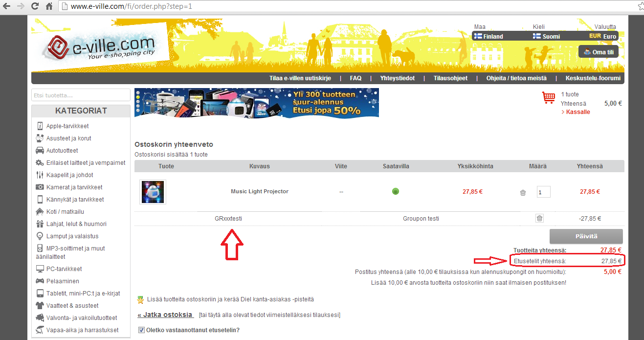Viewport: 644px width, 340px height.
Task: Click the browser home icon
Action: pos(49,6)
